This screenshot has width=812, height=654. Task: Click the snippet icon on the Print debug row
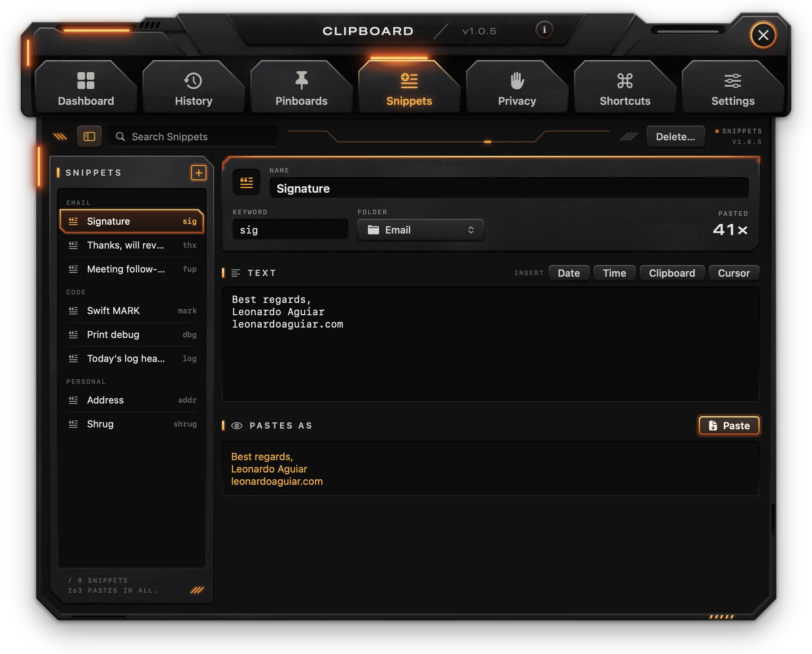73,335
